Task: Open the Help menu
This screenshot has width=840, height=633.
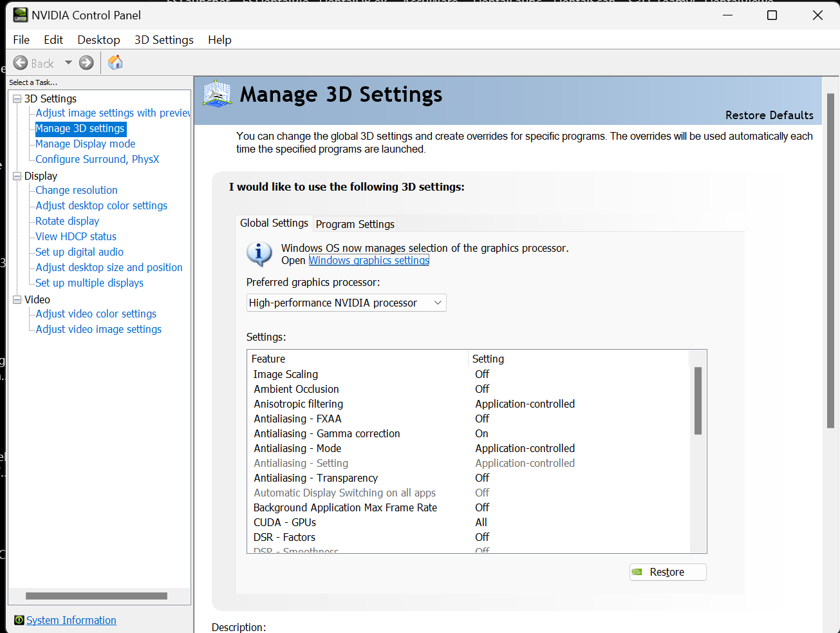Action: [219, 40]
